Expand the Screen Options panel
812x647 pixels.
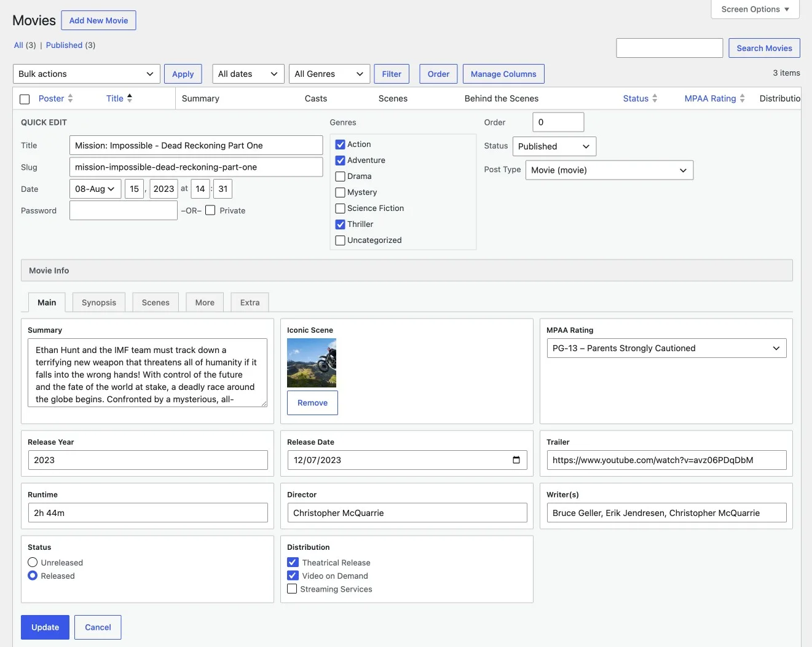755,9
